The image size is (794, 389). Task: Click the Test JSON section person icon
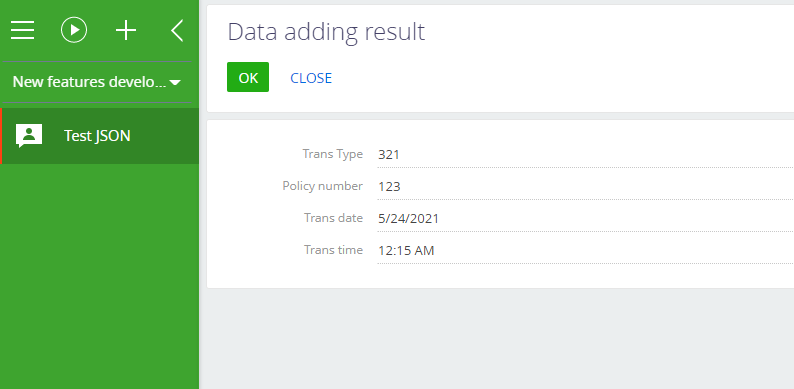point(29,135)
